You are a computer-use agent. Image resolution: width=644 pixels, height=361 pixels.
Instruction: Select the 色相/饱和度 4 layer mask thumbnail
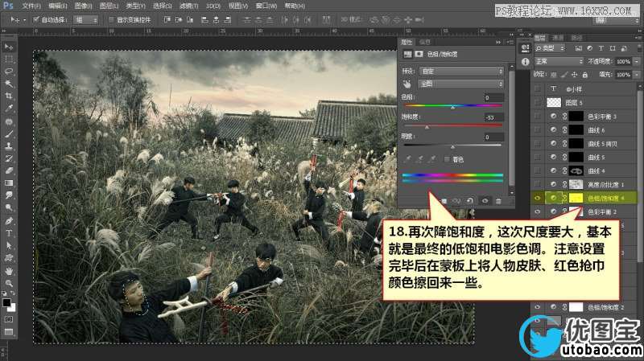(576, 198)
